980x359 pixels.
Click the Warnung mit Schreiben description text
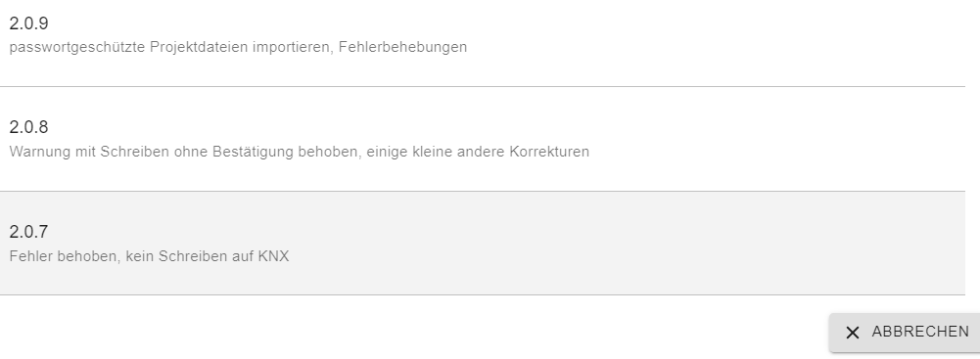pos(300,152)
